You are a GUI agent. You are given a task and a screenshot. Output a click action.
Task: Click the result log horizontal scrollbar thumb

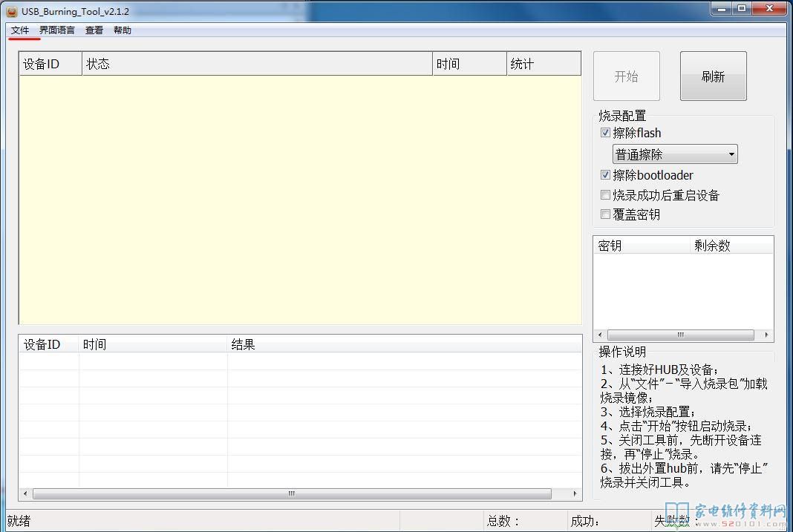pos(292,493)
